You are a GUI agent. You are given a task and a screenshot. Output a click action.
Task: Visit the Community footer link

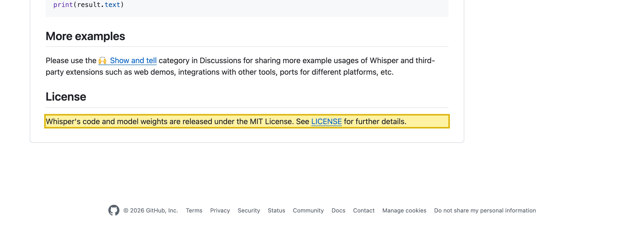coord(308,211)
